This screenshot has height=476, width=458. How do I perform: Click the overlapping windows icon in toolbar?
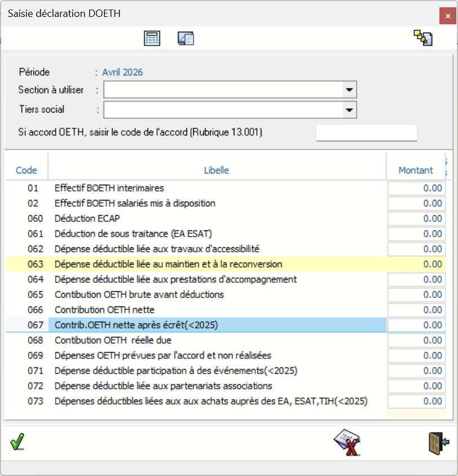pyautogui.click(x=186, y=38)
